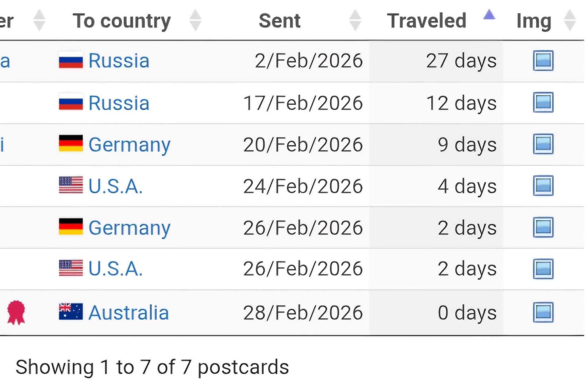Open Russia link sent 2/Feb/2026
Viewport: 588px width, 392px height.
119,61
